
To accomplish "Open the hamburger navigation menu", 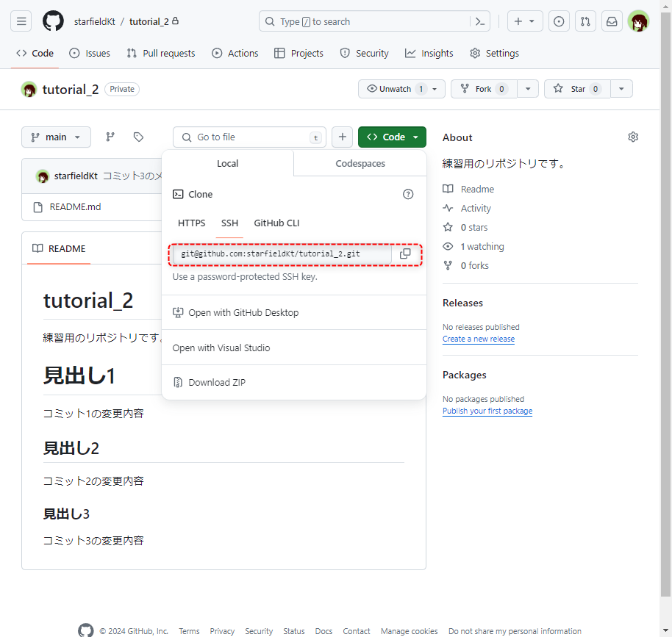I will tap(21, 21).
